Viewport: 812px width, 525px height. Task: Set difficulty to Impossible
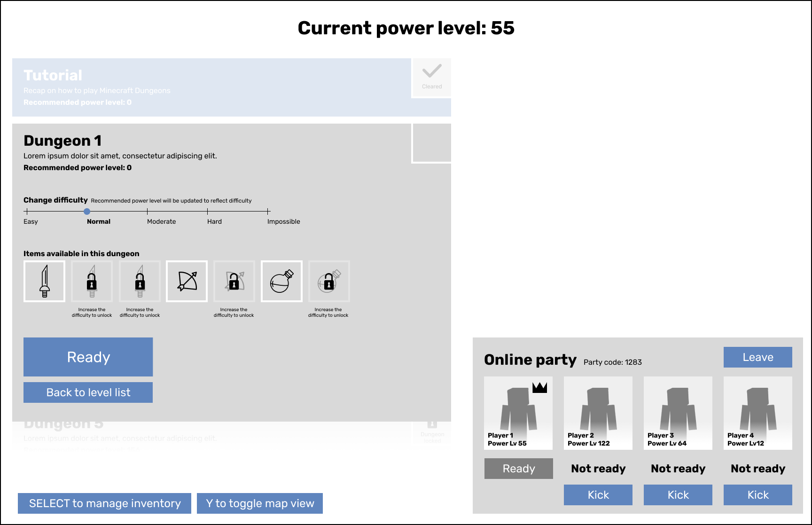pyautogui.click(x=268, y=212)
